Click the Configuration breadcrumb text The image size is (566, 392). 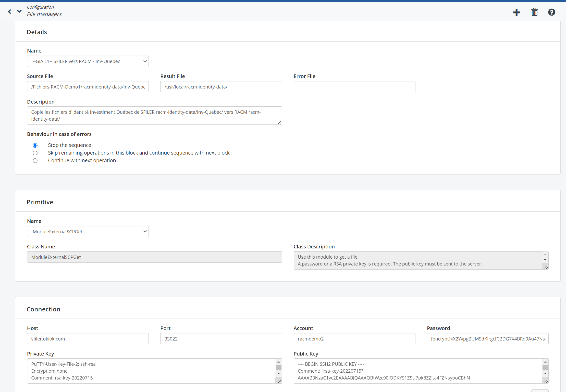40,7
